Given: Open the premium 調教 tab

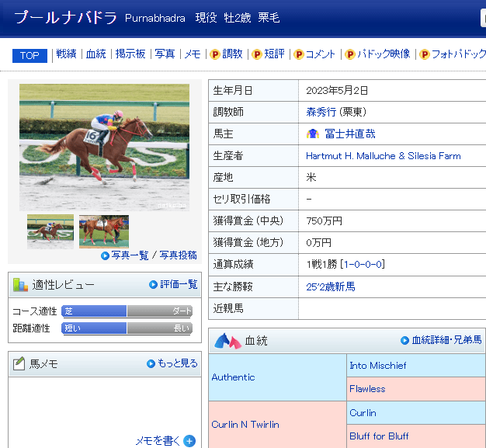Looking at the screenshot, I should [232, 54].
